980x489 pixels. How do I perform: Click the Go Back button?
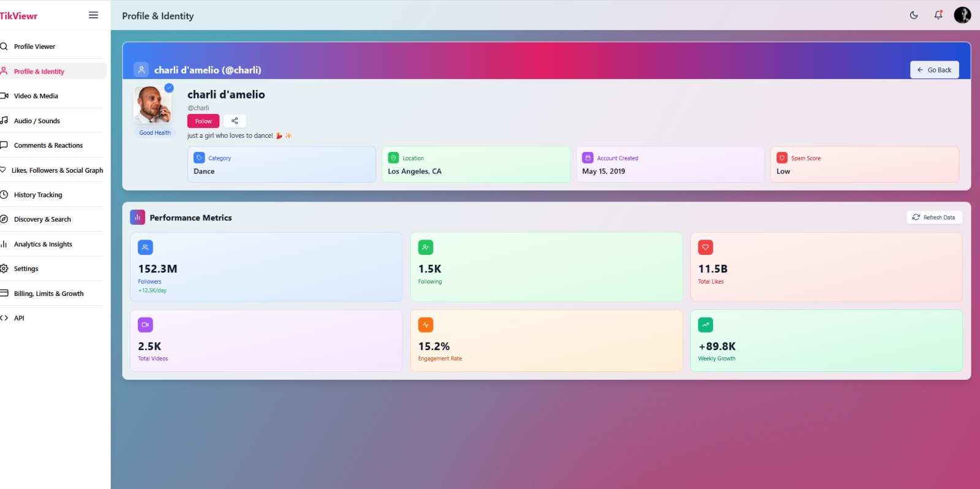(934, 70)
